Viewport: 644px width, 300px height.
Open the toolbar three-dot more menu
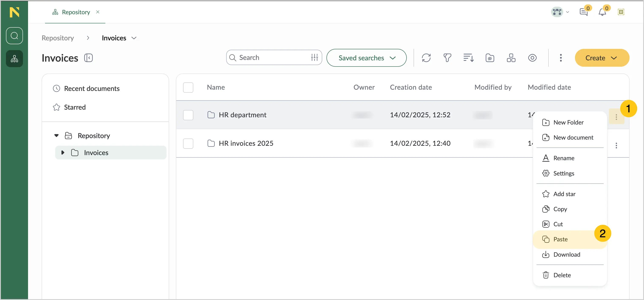561,58
